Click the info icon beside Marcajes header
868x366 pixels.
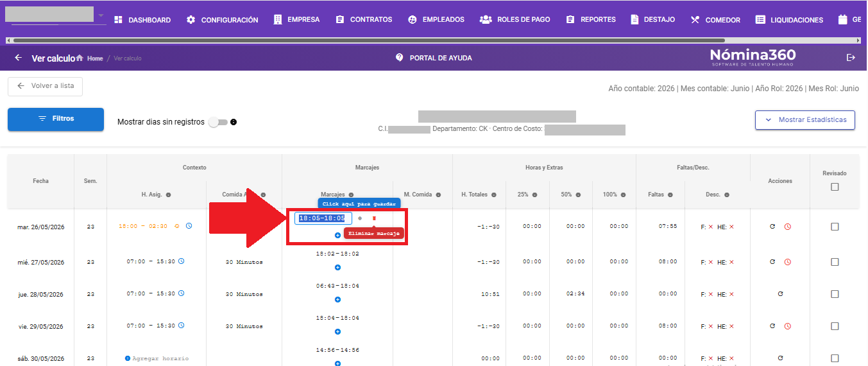351,195
